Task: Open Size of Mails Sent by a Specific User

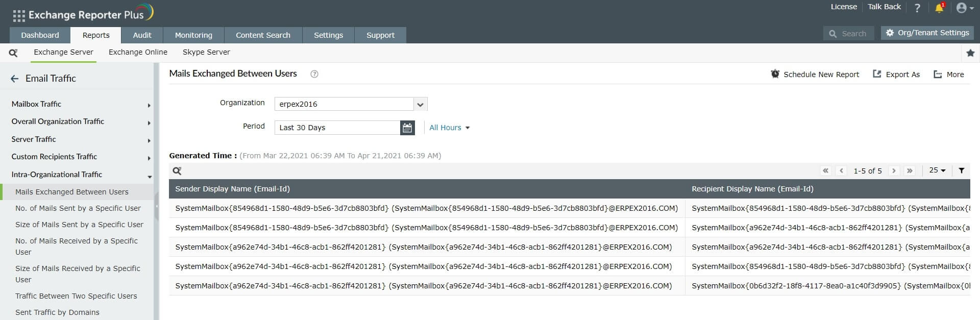Action: click(x=79, y=225)
